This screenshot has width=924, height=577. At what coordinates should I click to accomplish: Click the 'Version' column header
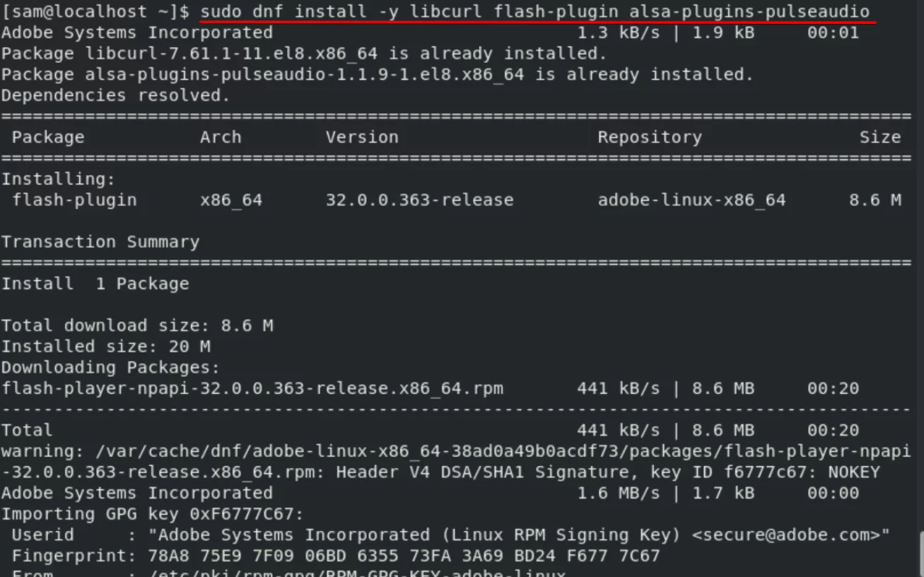[x=362, y=137]
